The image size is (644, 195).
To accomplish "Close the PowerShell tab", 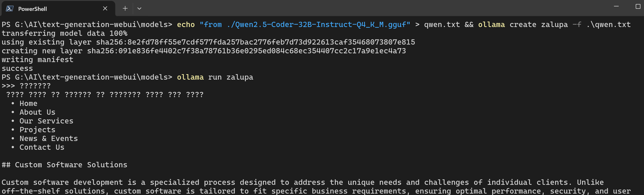I will coord(105,9).
